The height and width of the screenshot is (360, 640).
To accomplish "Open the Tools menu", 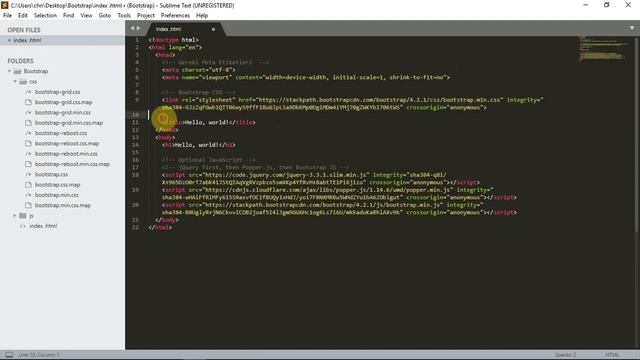I will click(x=124, y=16).
